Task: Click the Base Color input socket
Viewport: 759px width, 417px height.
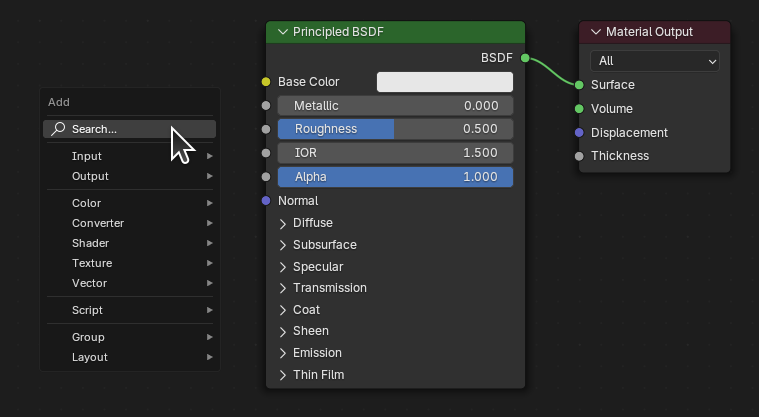Action: click(265, 82)
